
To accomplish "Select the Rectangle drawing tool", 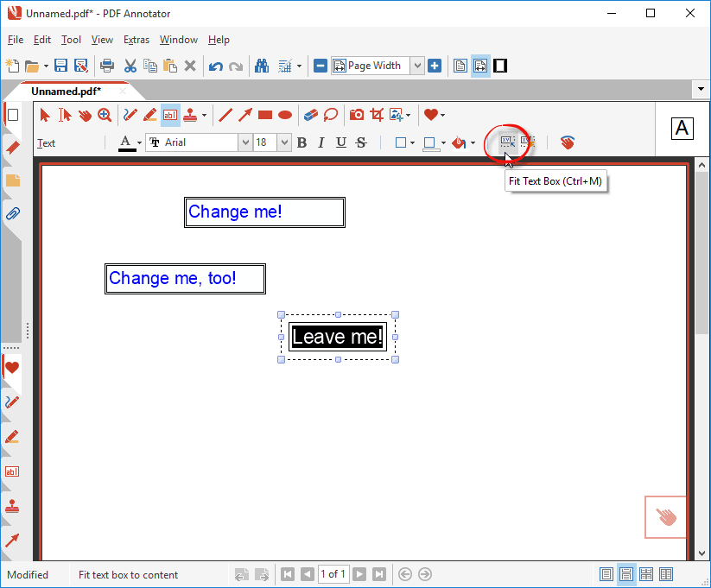I will coord(264,115).
